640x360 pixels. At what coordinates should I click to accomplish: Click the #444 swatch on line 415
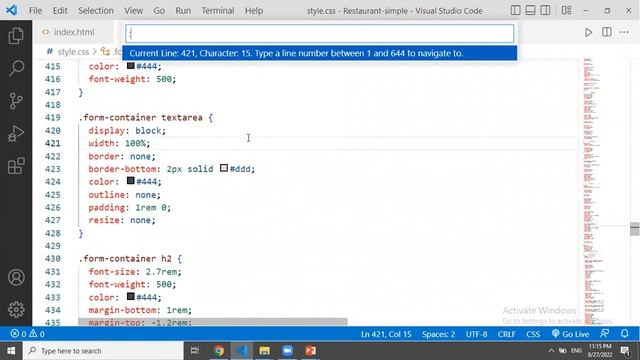coord(131,65)
